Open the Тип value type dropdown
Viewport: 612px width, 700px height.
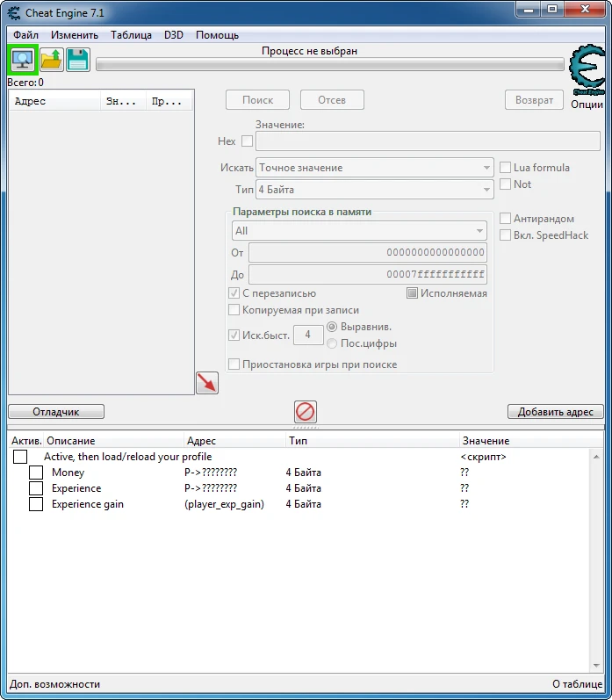pos(375,190)
